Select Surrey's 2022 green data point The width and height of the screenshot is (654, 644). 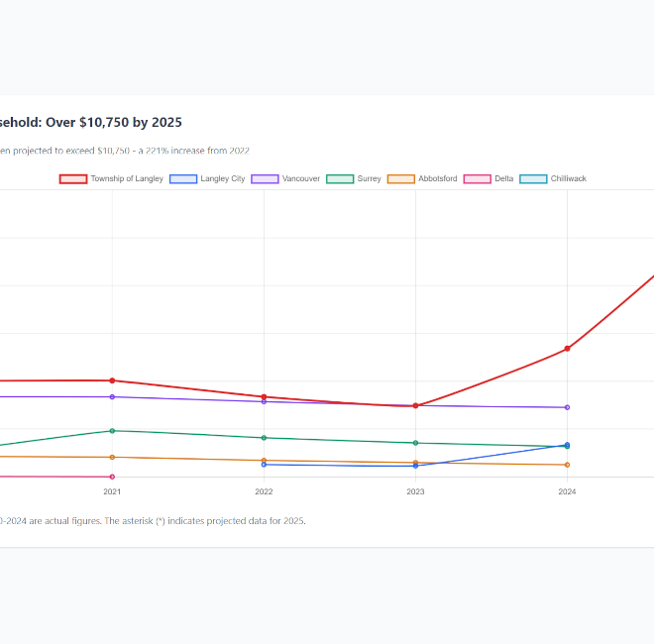pos(264,438)
